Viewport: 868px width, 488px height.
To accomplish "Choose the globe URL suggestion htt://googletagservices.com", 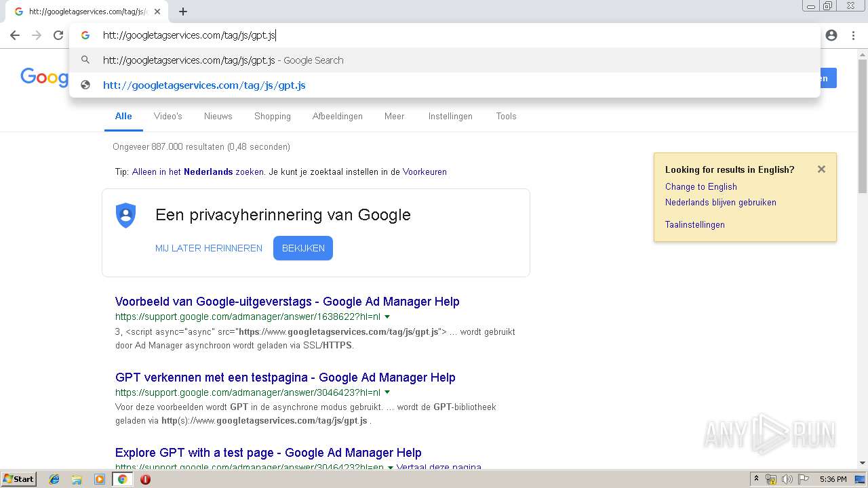I will (x=445, y=85).
